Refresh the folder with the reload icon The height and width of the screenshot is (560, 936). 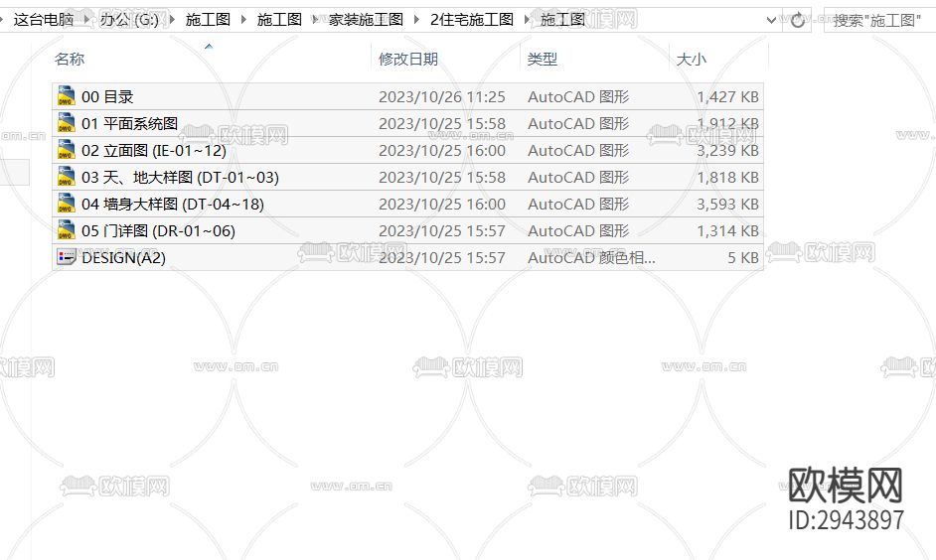click(798, 20)
